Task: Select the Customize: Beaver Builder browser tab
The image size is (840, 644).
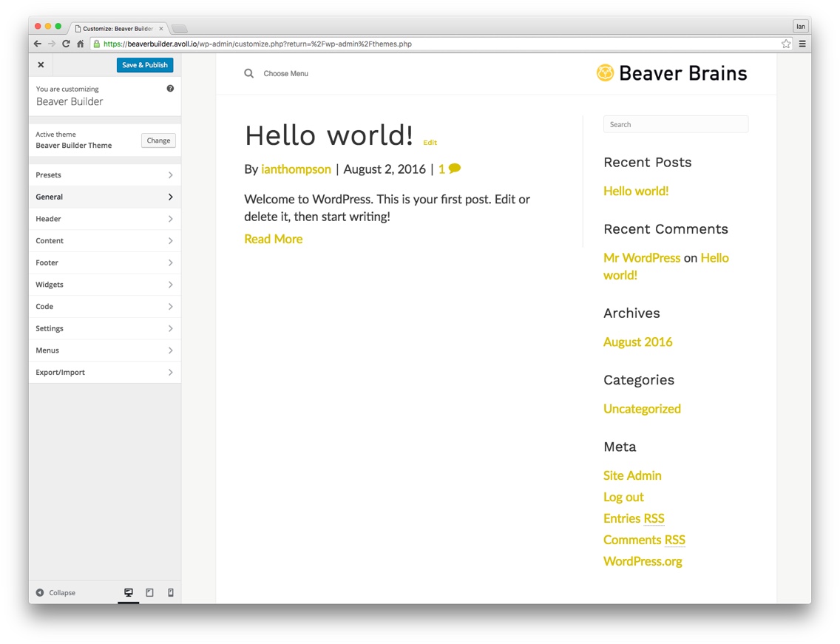Action: pos(118,28)
